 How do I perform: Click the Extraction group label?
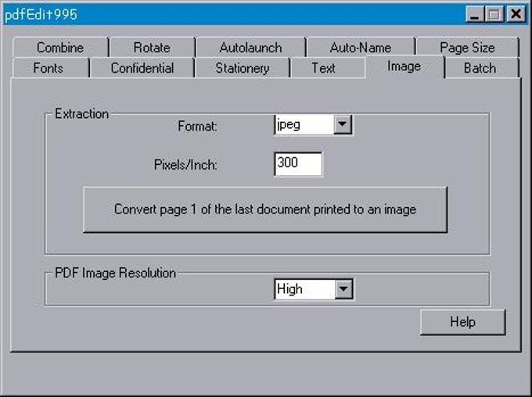[x=82, y=114]
